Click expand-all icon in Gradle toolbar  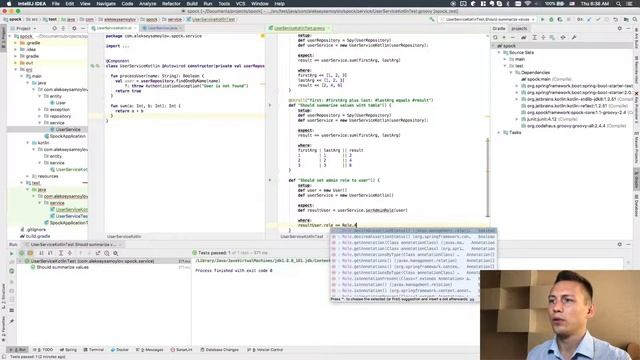pyautogui.click(x=535, y=38)
